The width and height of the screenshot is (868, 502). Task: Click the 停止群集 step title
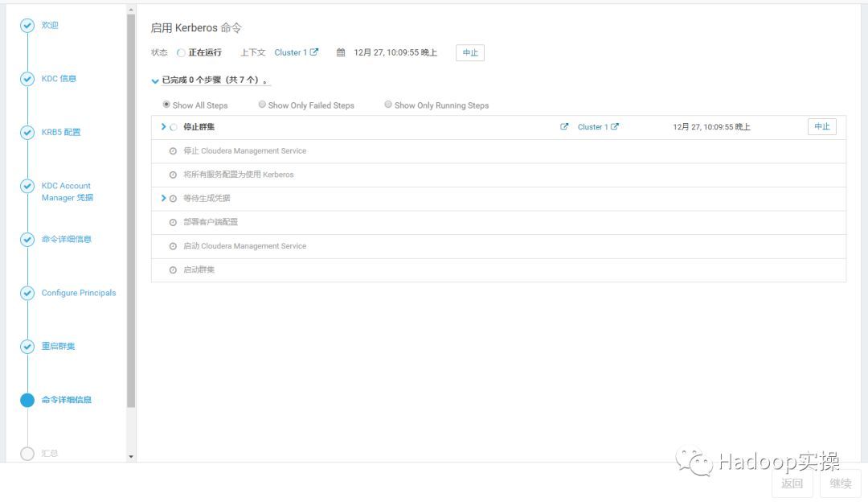tap(199, 127)
